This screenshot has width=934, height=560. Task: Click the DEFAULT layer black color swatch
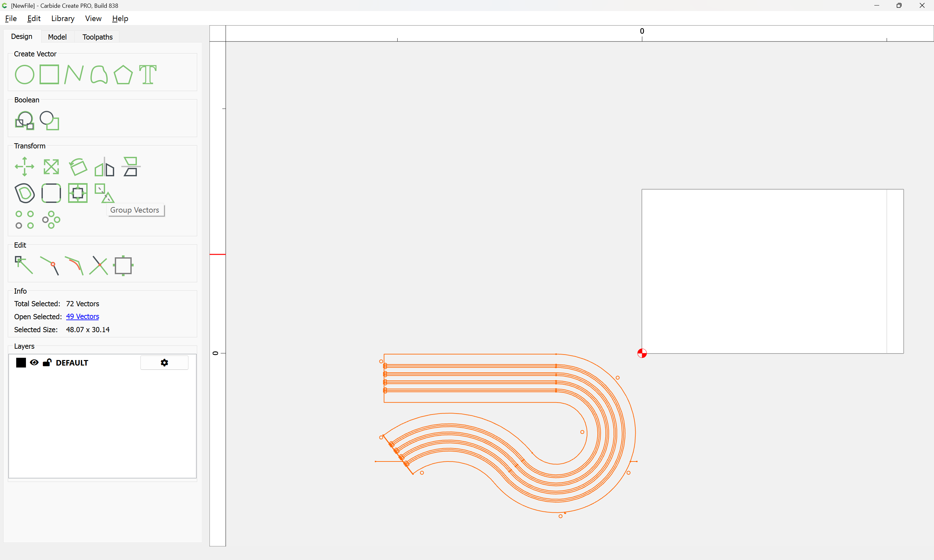coord(21,363)
